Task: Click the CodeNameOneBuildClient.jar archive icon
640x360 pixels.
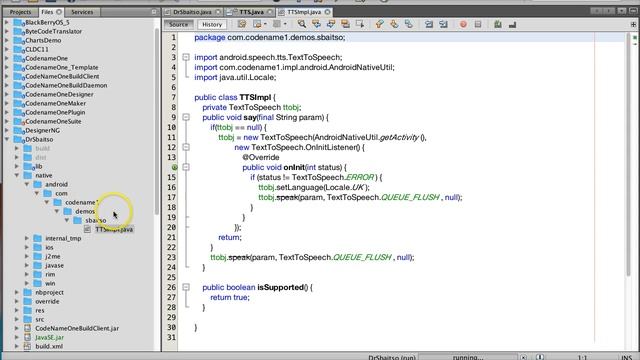Action: (27, 328)
